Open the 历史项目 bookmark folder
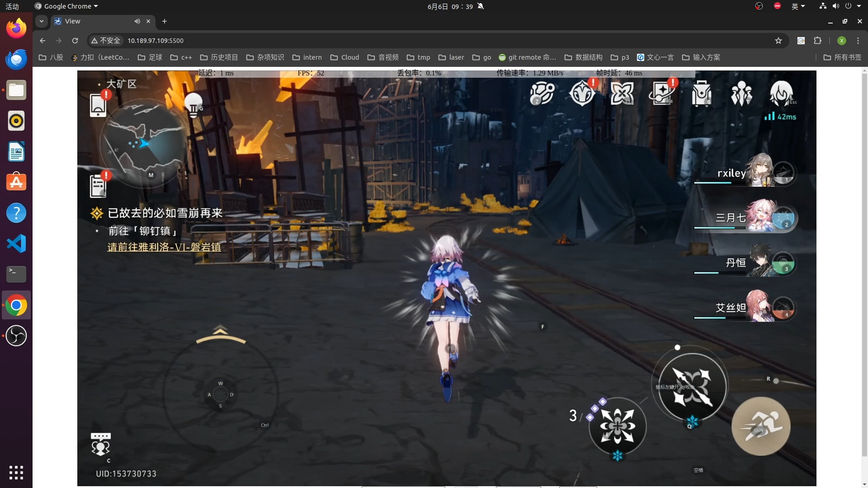Screen dimensions: 868x488 [219, 57]
